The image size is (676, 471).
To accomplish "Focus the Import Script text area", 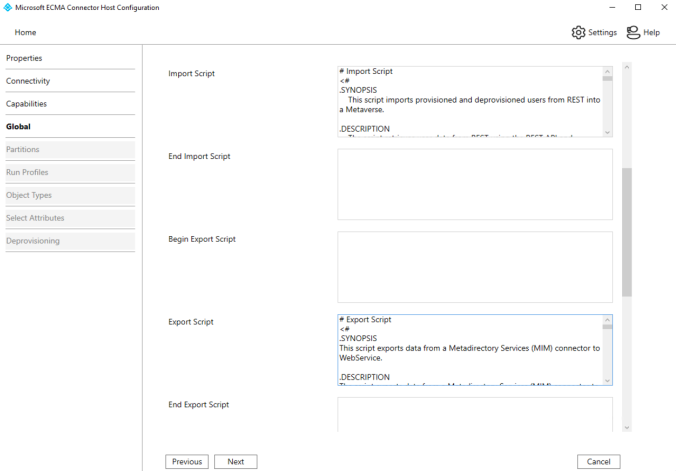I will point(470,101).
